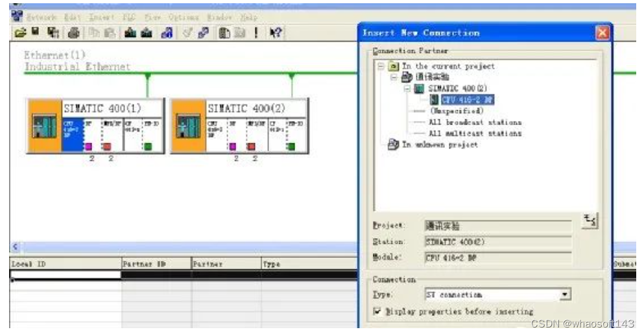This screenshot has height=334, width=644.
Task: Click the Paste icon in toolbar
Action: 109,32
